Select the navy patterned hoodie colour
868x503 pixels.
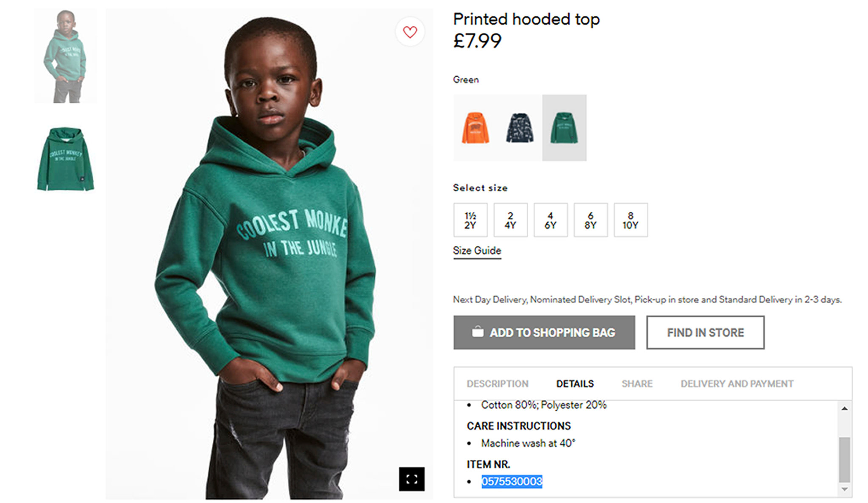[x=520, y=128]
